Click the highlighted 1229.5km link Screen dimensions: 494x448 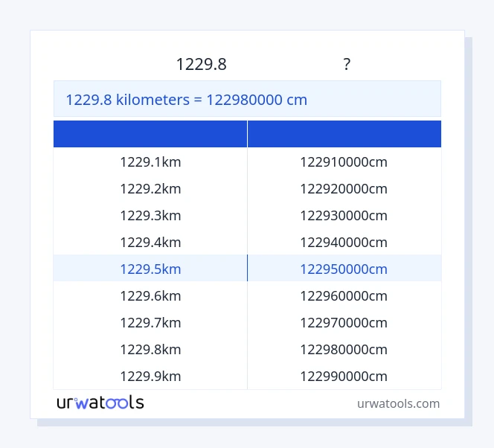(150, 269)
